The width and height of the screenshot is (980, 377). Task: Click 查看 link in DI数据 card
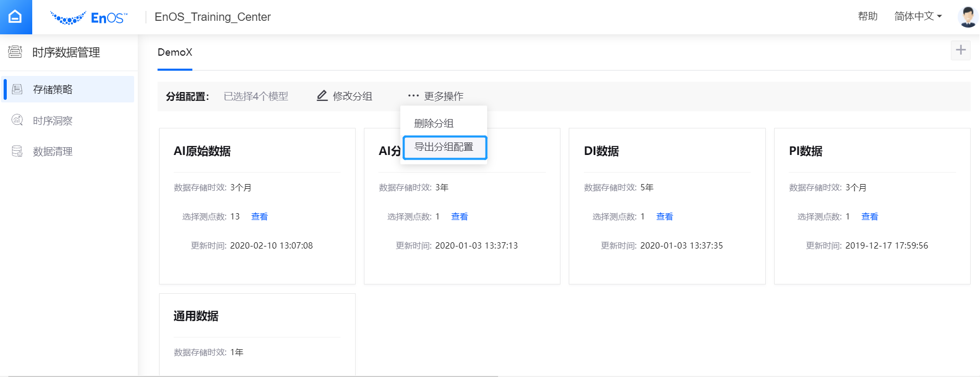664,217
